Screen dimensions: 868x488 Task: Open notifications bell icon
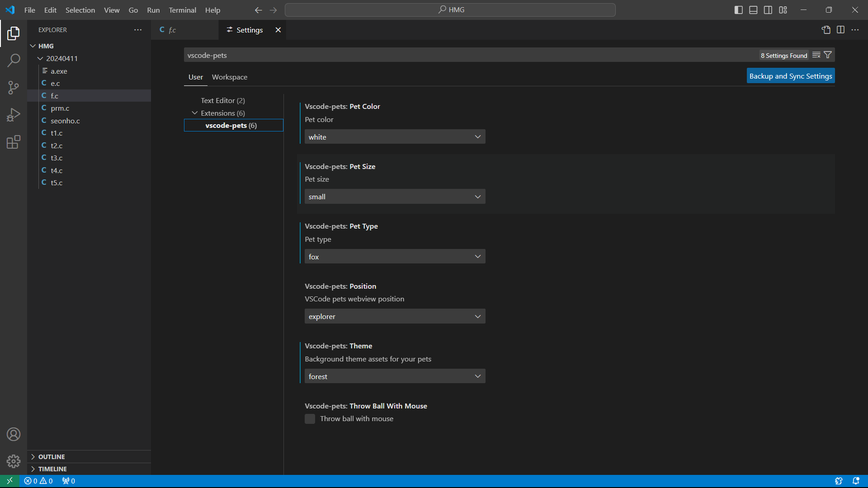[x=856, y=481]
